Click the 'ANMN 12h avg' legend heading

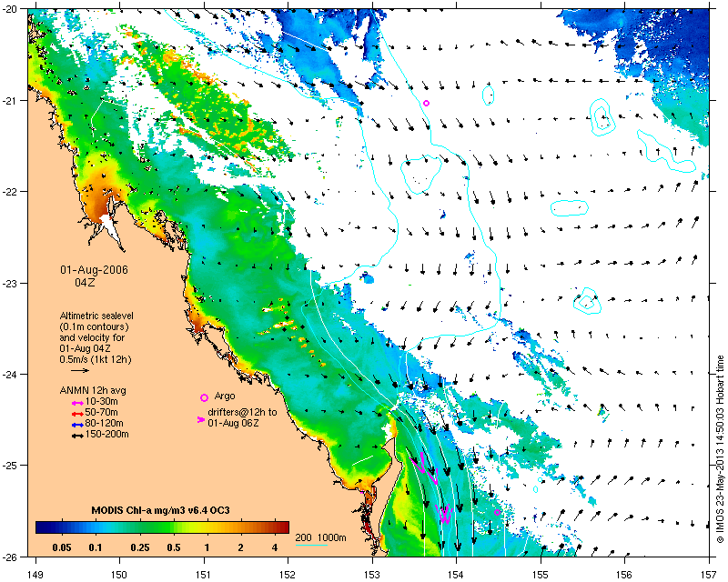(93, 391)
